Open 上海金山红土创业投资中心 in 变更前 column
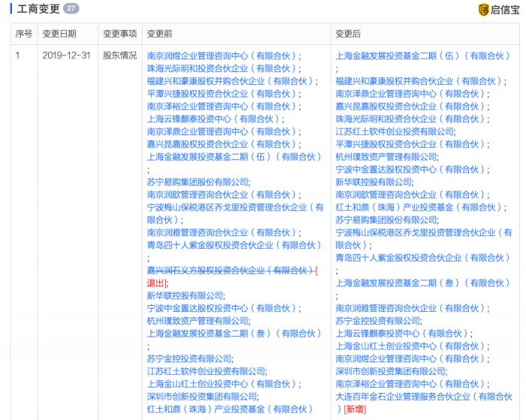 pos(222,384)
